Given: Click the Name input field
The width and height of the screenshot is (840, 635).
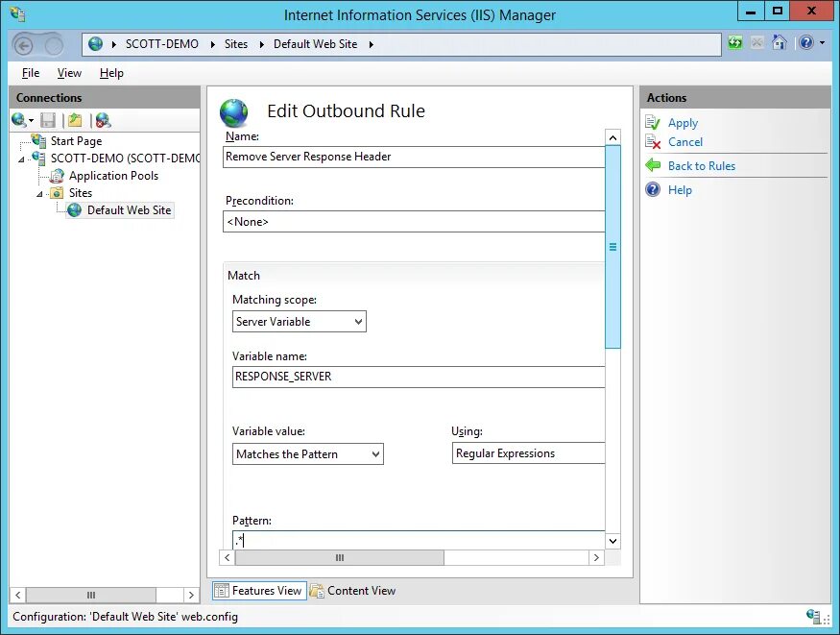Looking at the screenshot, I should [414, 157].
